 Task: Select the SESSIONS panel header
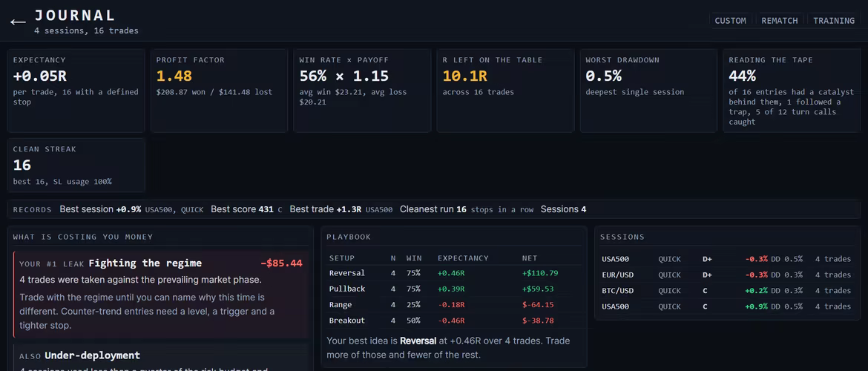622,237
